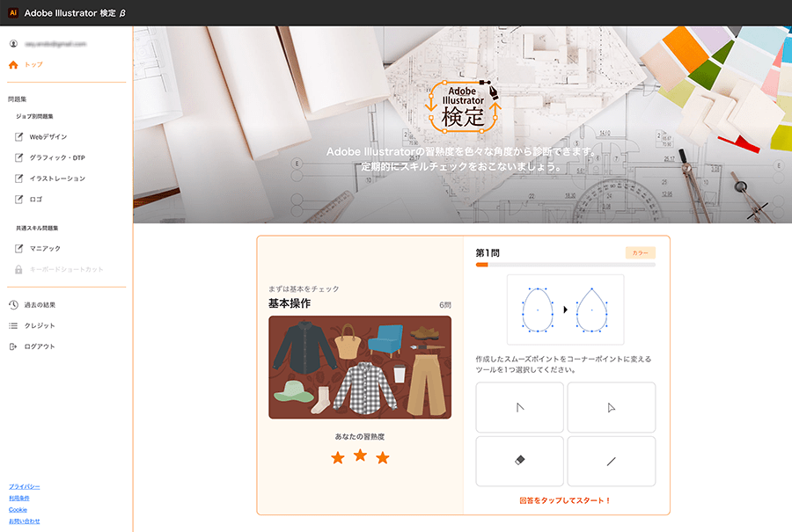The width and height of the screenshot is (792, 532).
Task: Click the Adobe Illustrator 検定 banner logo
Action: pos(463,106)
